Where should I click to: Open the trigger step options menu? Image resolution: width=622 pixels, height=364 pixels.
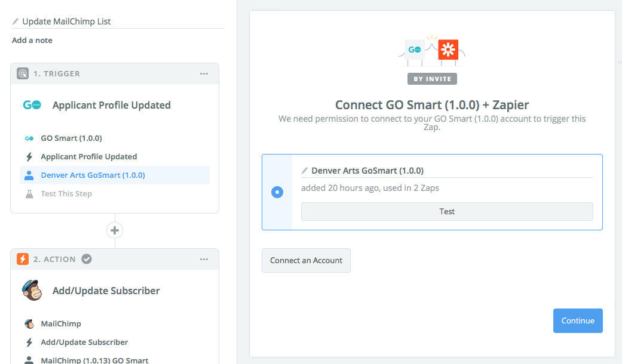click(204, 73)
